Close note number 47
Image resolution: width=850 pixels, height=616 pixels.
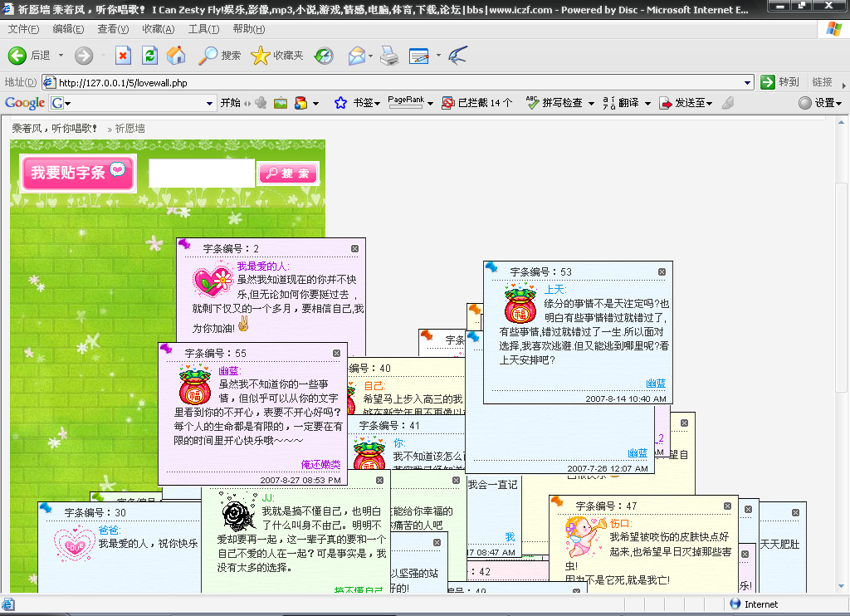[x=727, y=506]
